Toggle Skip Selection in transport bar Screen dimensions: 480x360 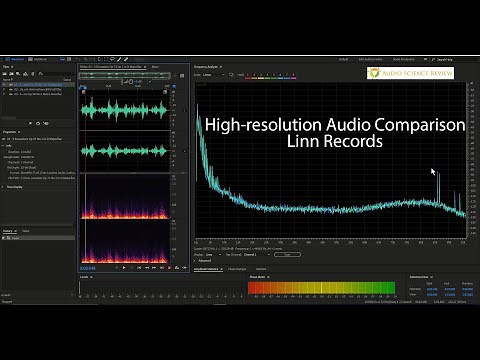pyautogui.click(x=184, y=268)
